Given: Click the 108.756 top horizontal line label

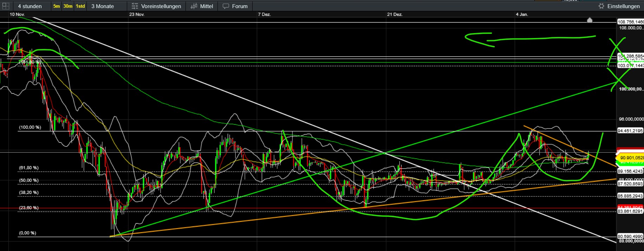Looking at the screenshot, I should point(630,22).
